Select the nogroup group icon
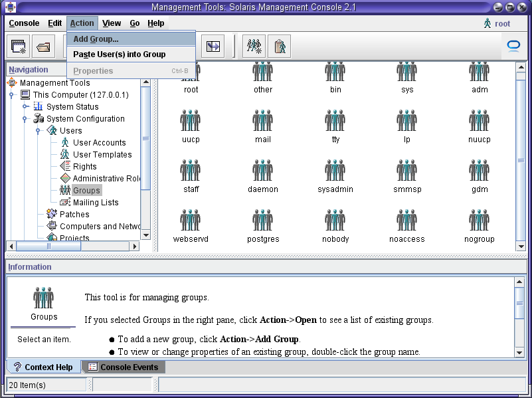The image size is (532, 398). tap(479, 220)
